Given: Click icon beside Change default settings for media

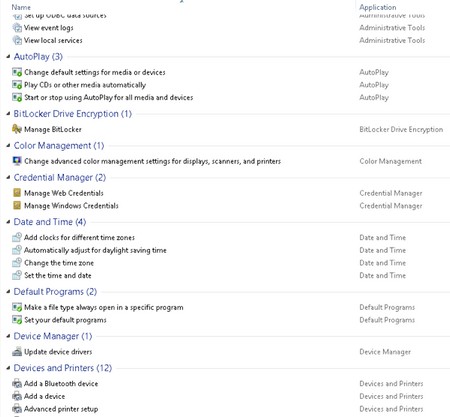Looking at the screenshot, I should coord(17,72).
